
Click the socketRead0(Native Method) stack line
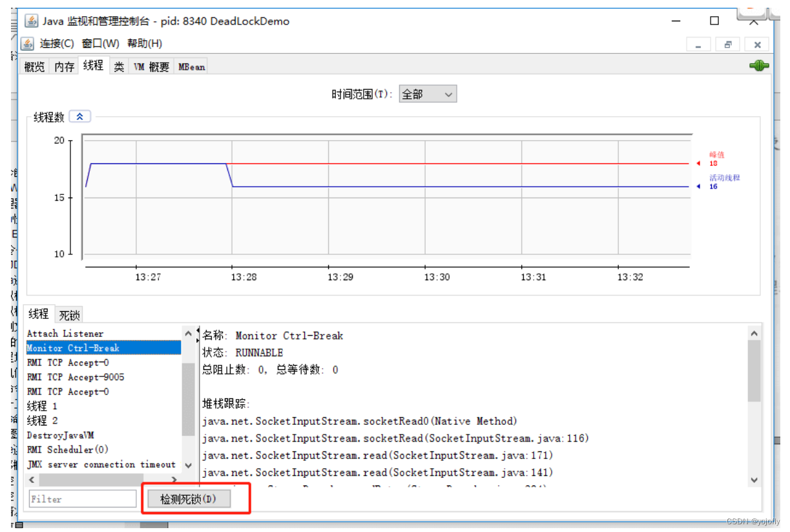360,421
